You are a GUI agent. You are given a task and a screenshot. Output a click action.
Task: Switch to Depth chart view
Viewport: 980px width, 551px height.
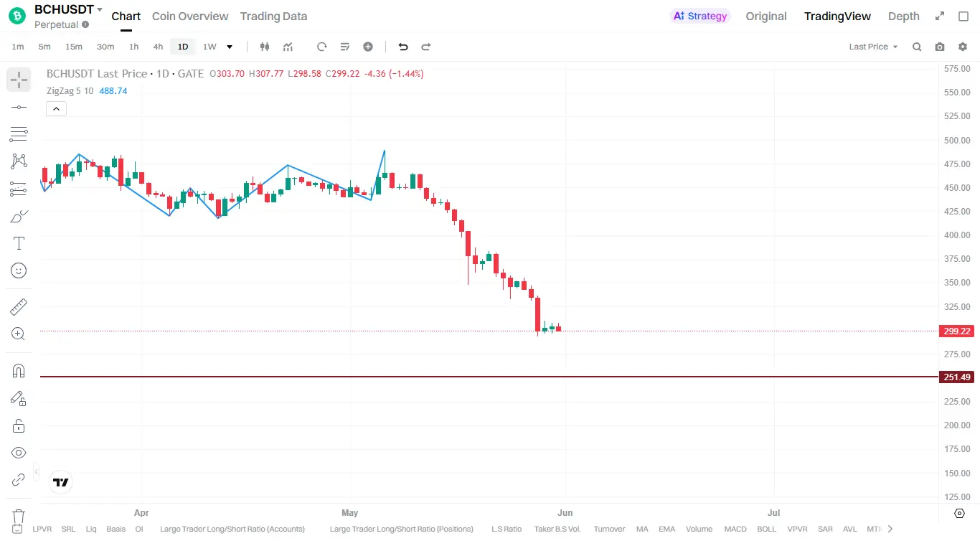click(x=904, y=16)
